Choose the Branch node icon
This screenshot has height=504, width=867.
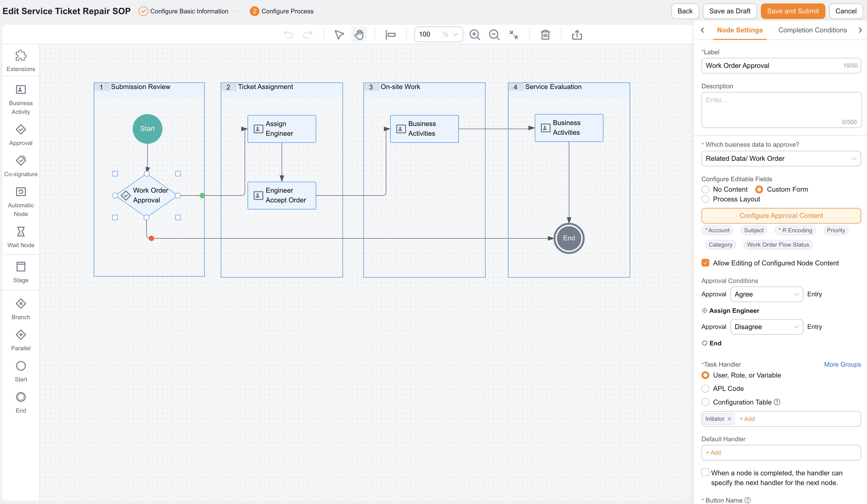tap(21, 304)
